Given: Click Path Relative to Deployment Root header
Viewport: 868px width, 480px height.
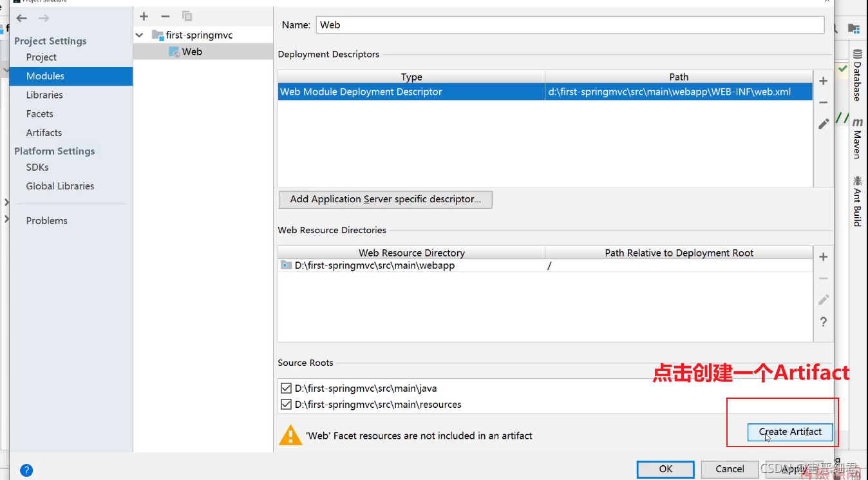Looking at the screenshot, I should pos(679,253).
